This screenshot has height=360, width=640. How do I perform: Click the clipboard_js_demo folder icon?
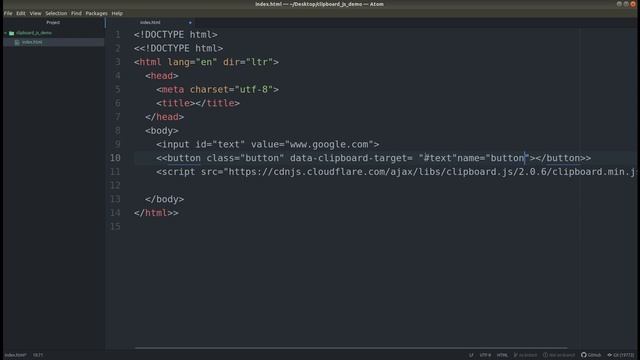point(11,33)
